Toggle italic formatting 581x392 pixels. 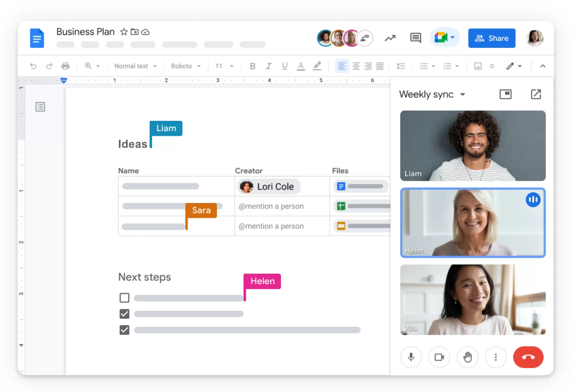tap(268, 66)
